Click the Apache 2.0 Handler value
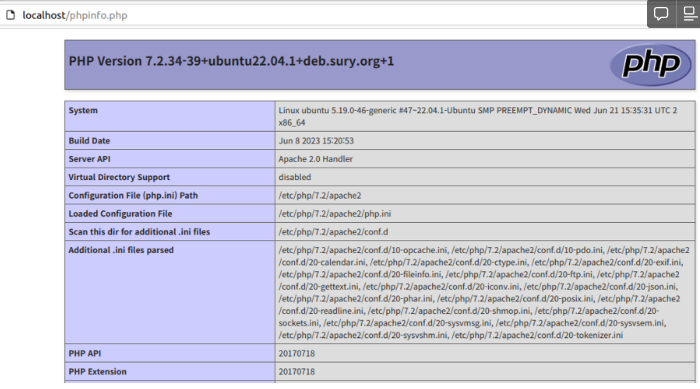 click(316, 159)
